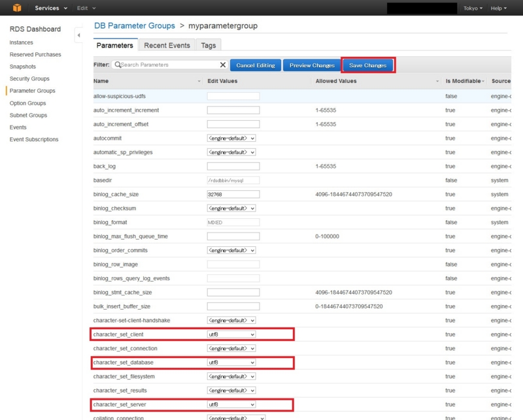Screen dimensions: 523x420
Task: Click the Cancel Editing button
Action: (x=256, y=65)
